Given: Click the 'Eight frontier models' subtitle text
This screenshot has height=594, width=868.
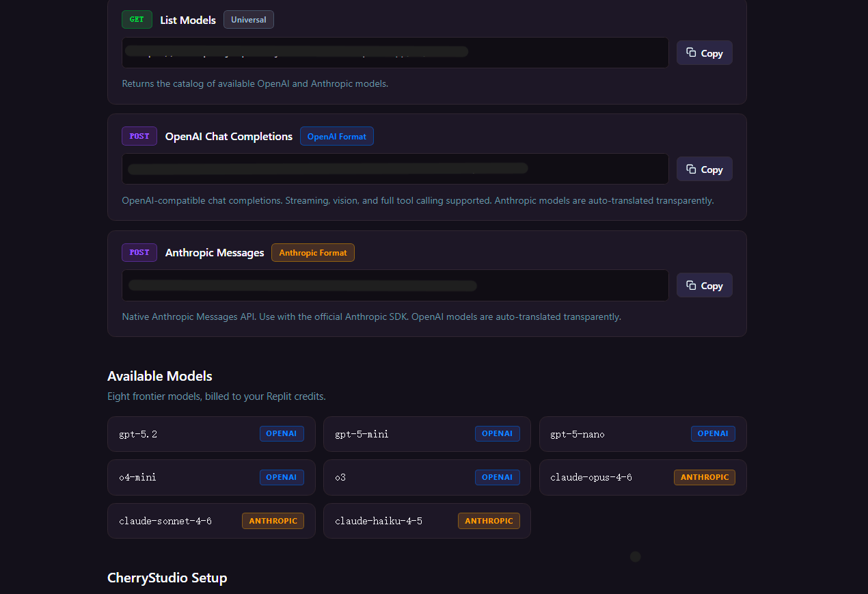Looking at the screenshot, I should coord(217,396).
